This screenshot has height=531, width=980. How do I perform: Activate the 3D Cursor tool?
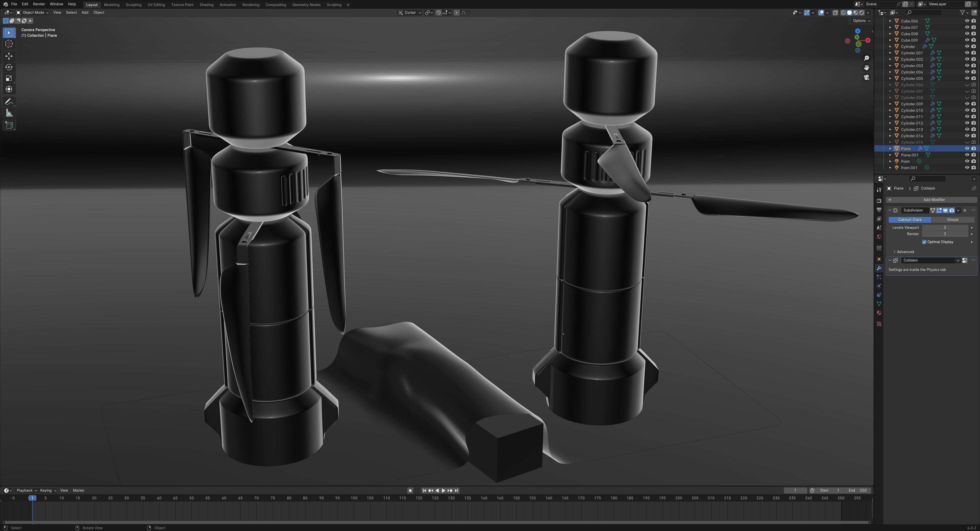tap(9, 44)
